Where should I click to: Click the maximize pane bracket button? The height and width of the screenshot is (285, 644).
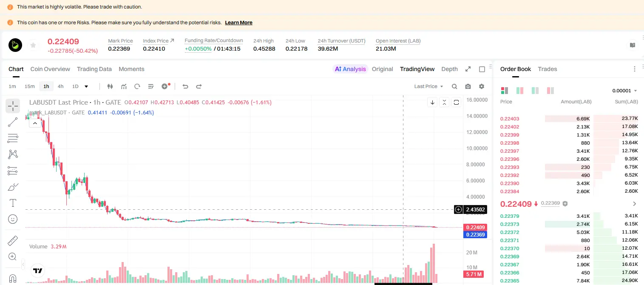(x=457, y=102)
